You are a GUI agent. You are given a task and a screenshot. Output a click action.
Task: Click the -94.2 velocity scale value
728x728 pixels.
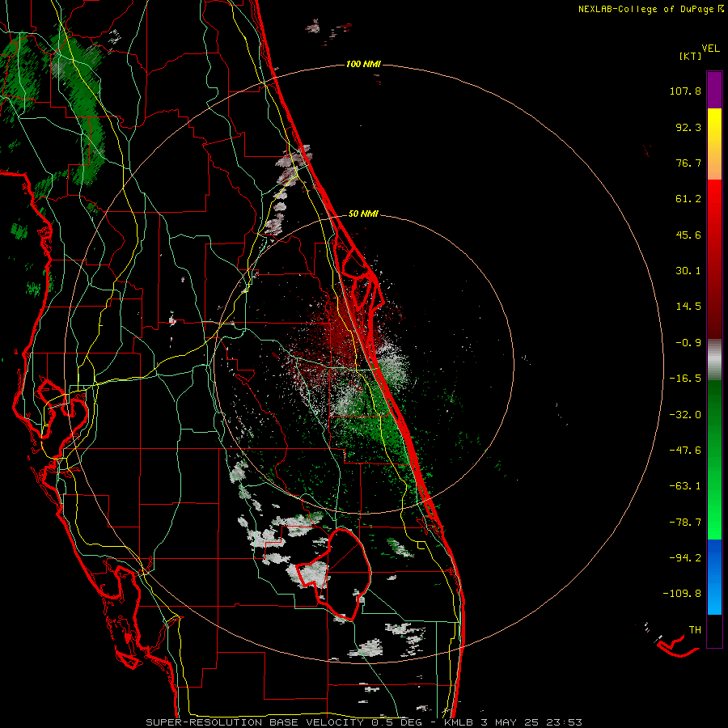685,558
